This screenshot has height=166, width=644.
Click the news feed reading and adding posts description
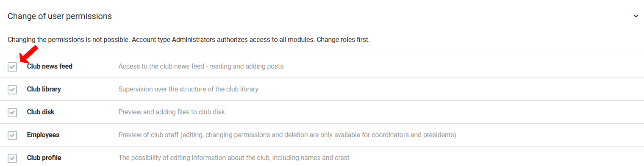pos(201,66)
